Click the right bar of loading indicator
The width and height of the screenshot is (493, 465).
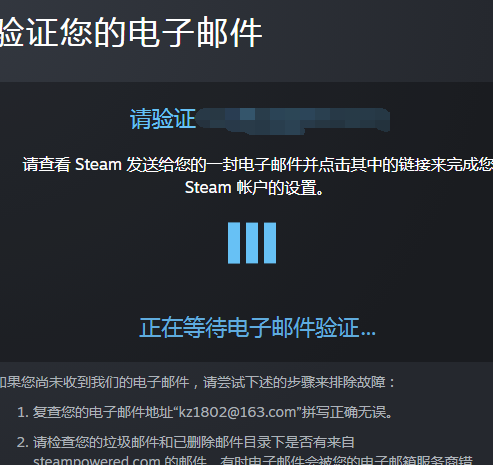pyautogui.click(x=270, y=243)
